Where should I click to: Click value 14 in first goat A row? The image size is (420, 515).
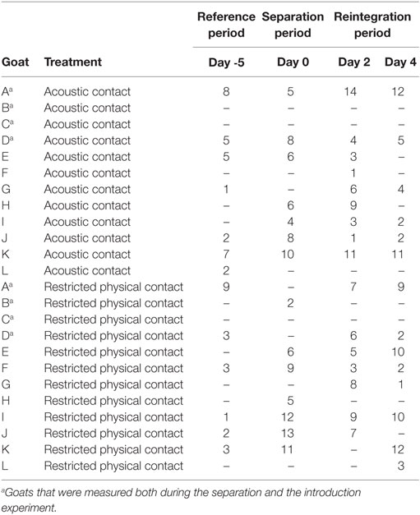pyautogui.click(x=350, y=91)
